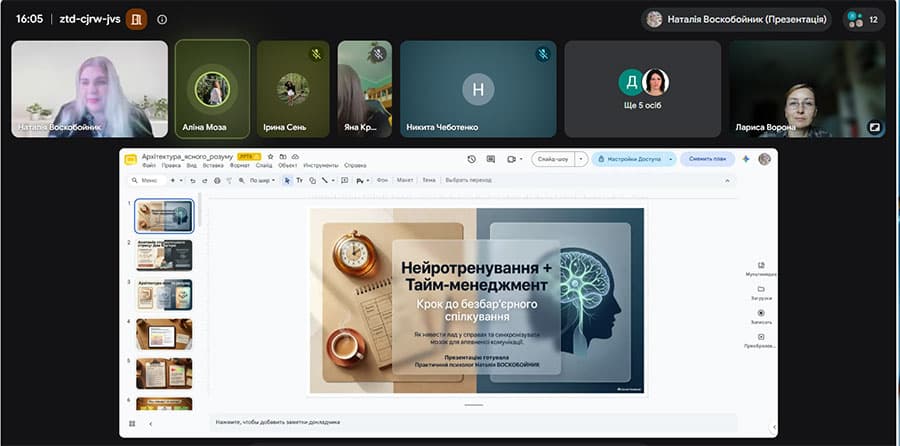
Task: Open participants panel showing 12 people
Action: pos(864,20)
